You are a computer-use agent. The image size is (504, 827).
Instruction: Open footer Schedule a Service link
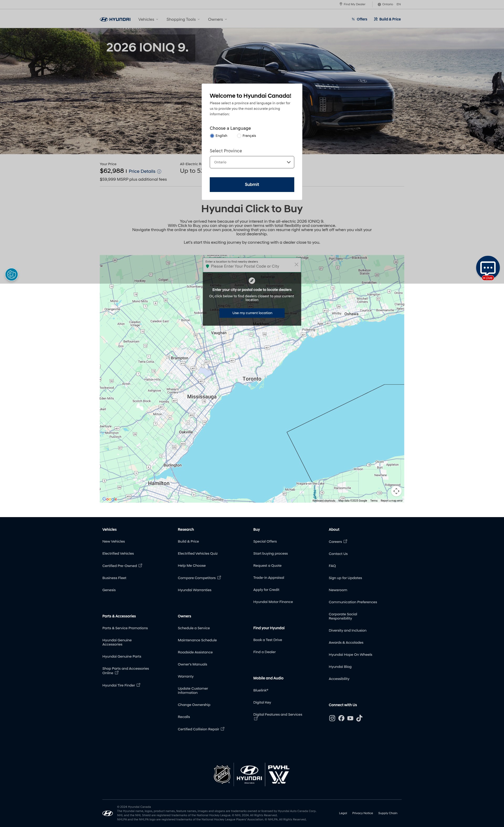click(194, 628)
